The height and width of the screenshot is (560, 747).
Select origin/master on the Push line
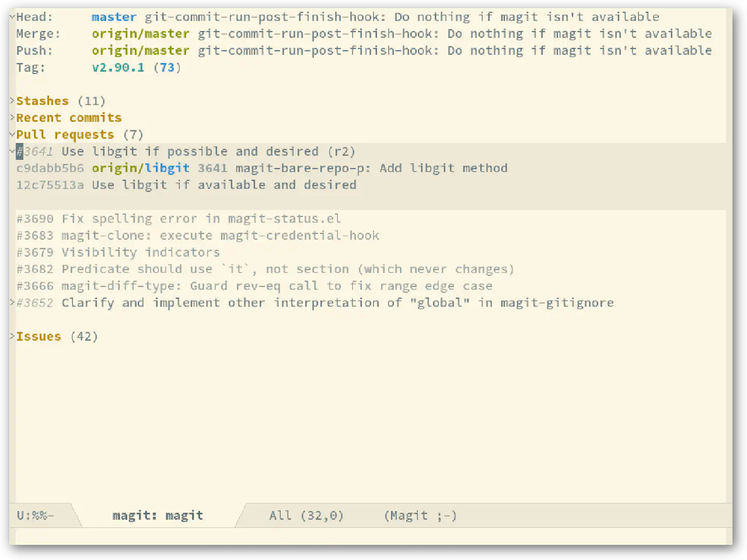coord(140,51)
